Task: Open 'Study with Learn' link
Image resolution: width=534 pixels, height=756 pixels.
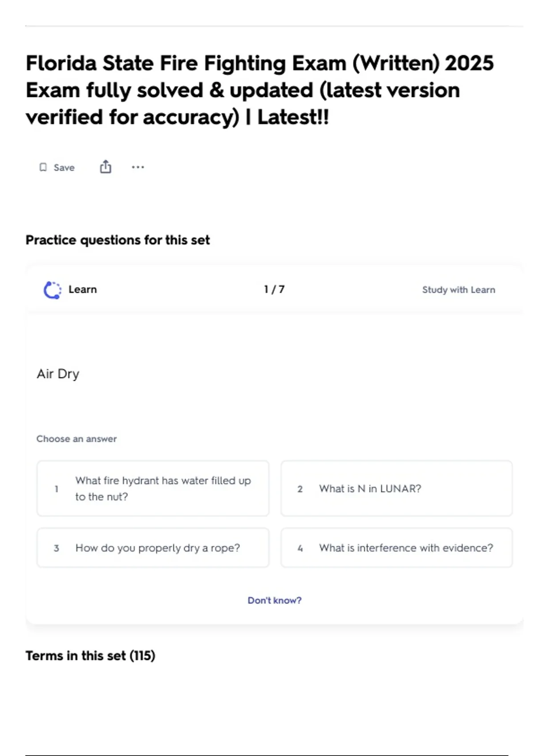Action: [x=458, y=290]
